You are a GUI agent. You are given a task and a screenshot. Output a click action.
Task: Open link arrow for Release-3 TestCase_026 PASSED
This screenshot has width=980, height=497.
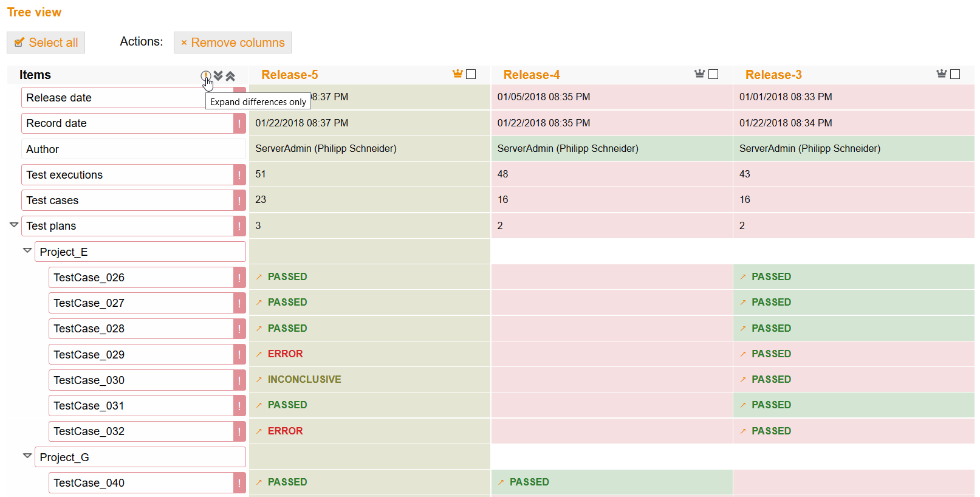pyautogui.click(x=743, y=277)
